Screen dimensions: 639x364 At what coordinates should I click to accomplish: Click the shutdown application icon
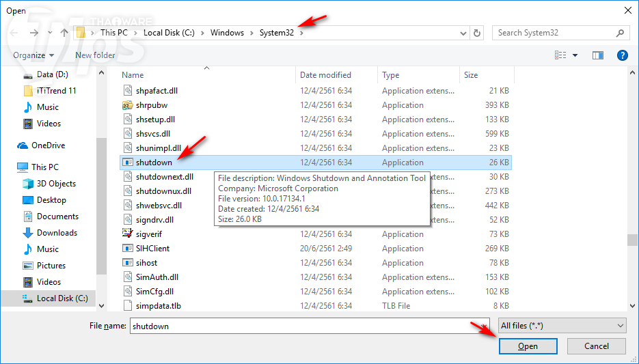coord(128,163)
